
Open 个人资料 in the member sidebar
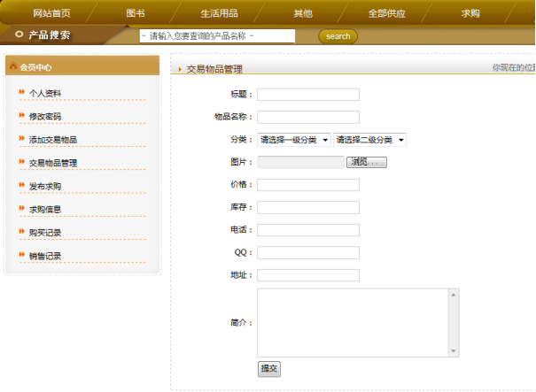coord(45,93)
